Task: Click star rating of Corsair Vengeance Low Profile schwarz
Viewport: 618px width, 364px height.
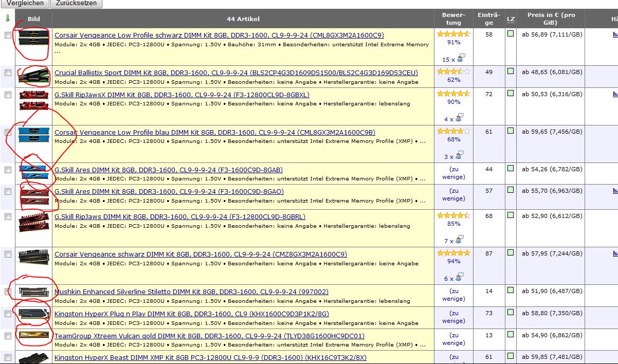Action: click(453, 34)
